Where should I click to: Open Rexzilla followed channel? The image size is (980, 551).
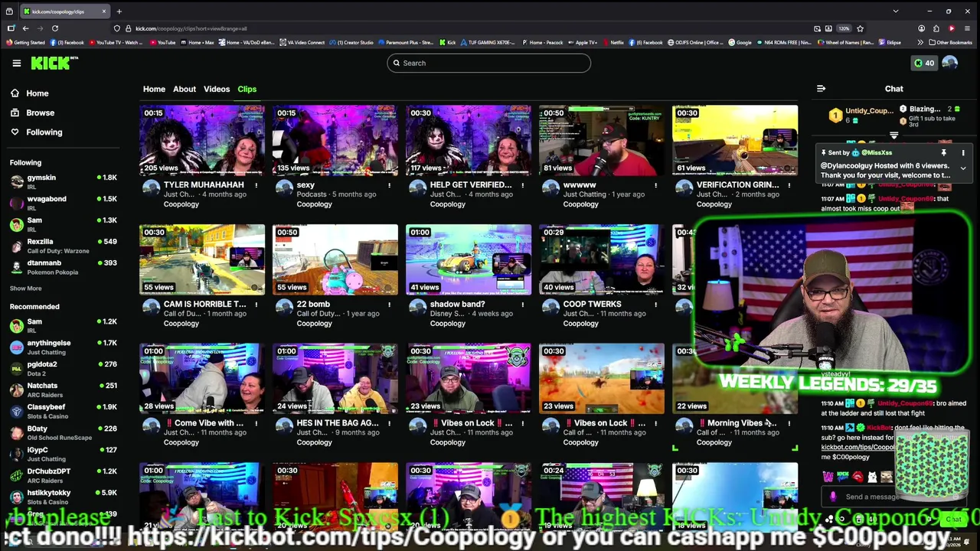63,246
